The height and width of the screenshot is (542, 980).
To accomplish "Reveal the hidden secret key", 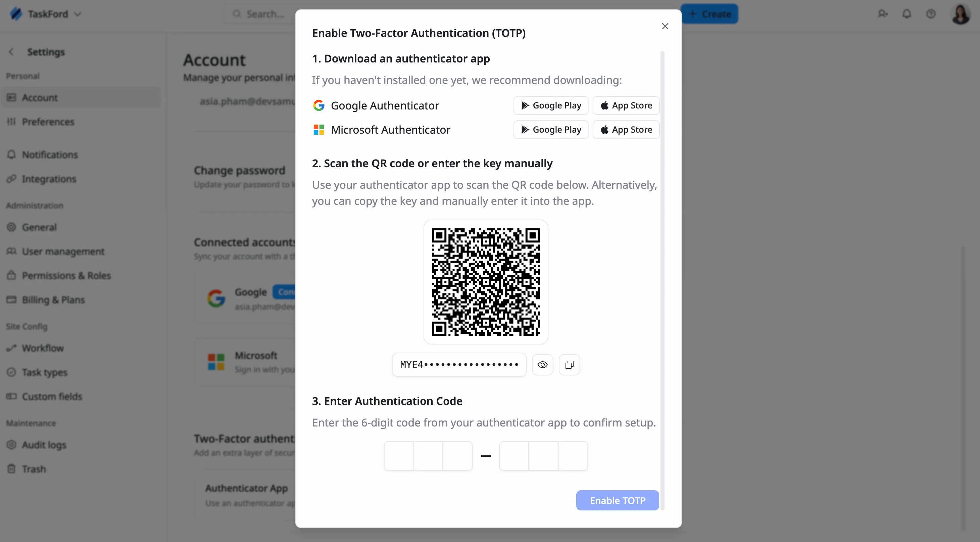I will click(x=542, y=365).
